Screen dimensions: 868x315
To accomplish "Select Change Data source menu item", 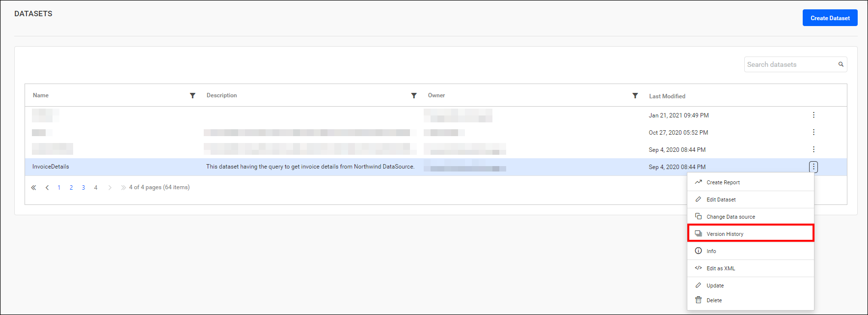I will tap(751, 217).
